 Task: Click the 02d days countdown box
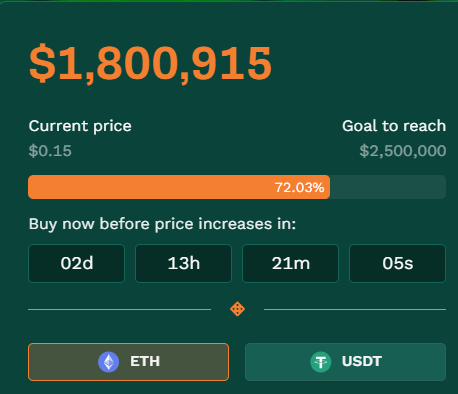click(x=77, y=263)
